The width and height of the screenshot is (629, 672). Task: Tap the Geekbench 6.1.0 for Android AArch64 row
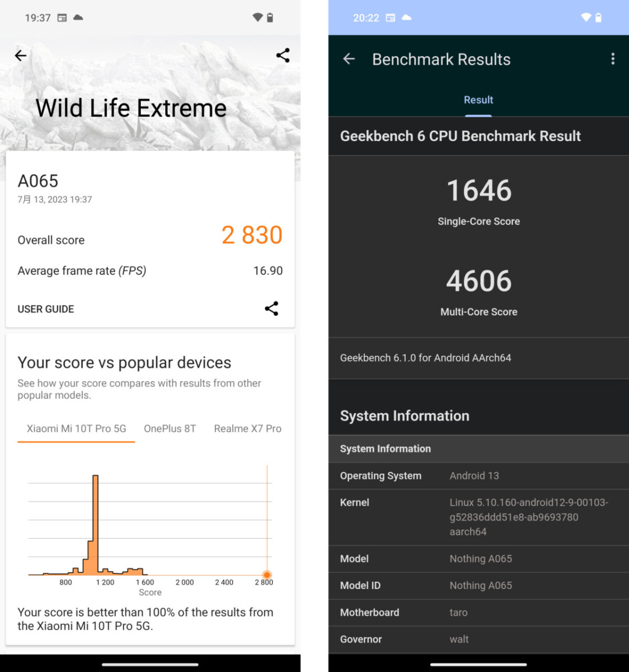coord(478,358)
